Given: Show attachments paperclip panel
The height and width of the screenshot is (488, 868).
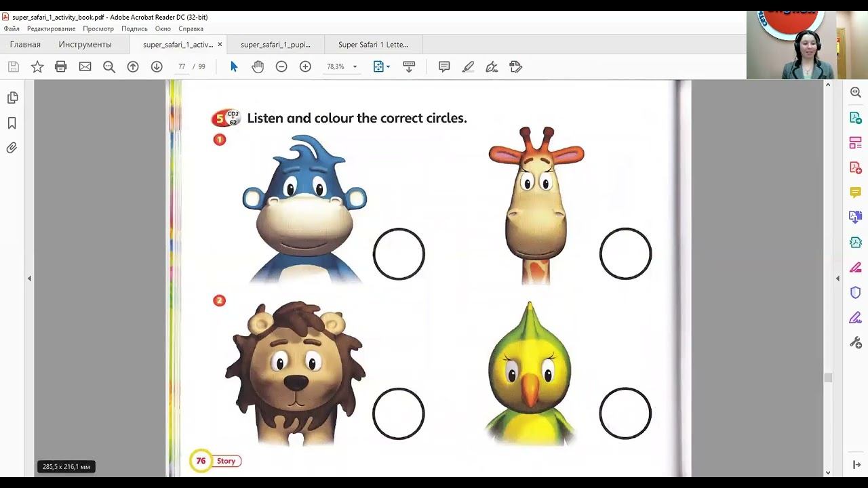Looking at the screenshot, I should coord(12,148).
